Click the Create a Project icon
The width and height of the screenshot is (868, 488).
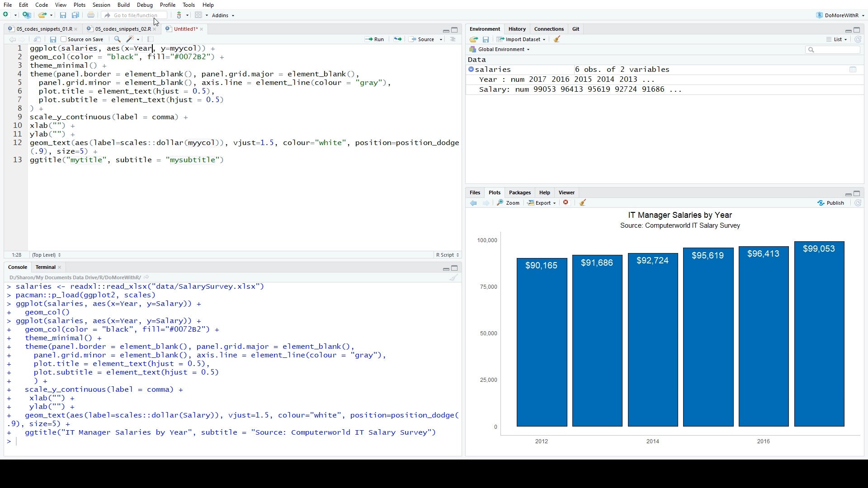(27, 15)
